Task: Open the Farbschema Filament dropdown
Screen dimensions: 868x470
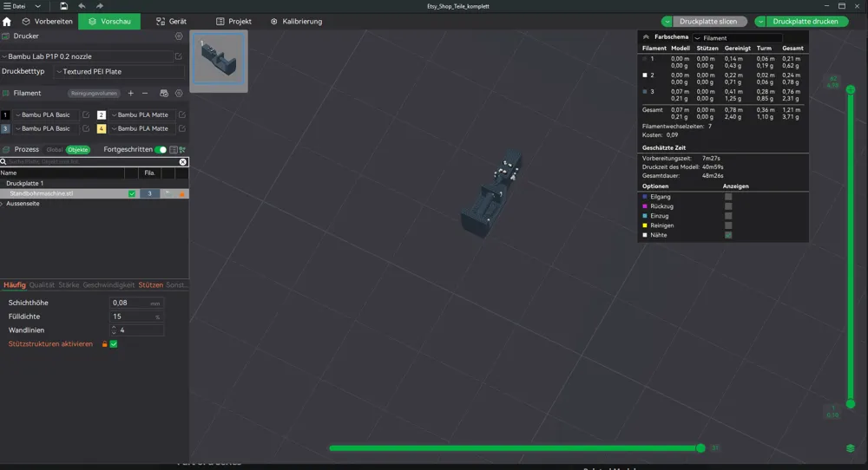Action: (x=737, y=38)
